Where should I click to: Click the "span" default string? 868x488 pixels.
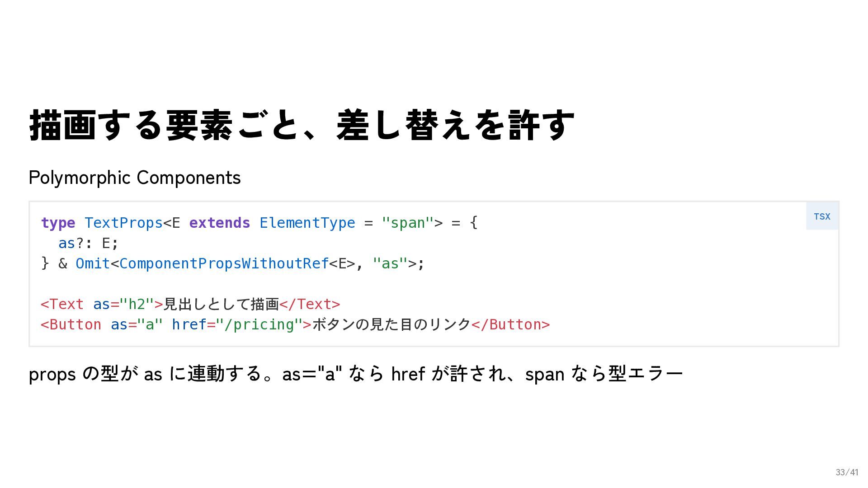click(x=407, y=223)
